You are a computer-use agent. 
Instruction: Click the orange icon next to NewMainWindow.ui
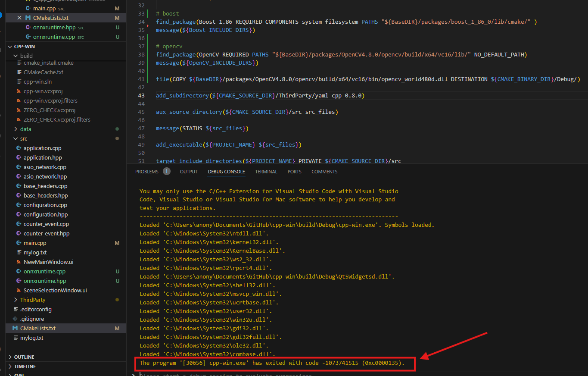click(19, 262)
